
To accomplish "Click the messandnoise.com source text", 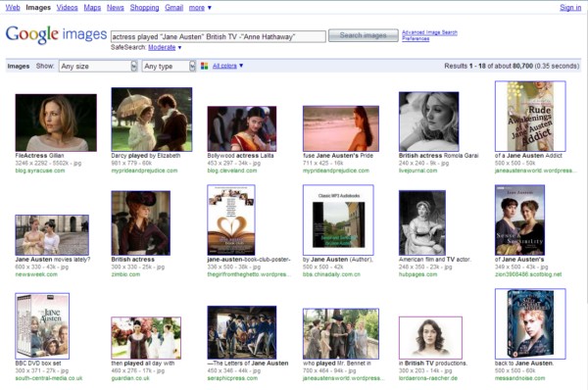I will tap(519, 378).
